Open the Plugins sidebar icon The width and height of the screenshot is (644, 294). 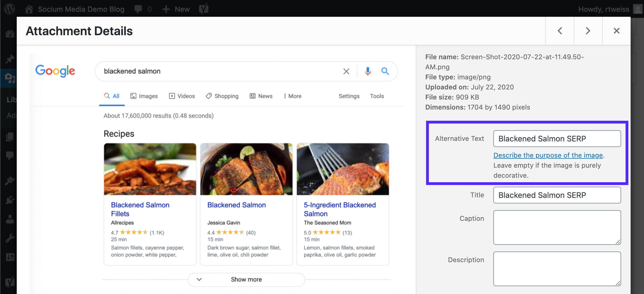[10, 200]
